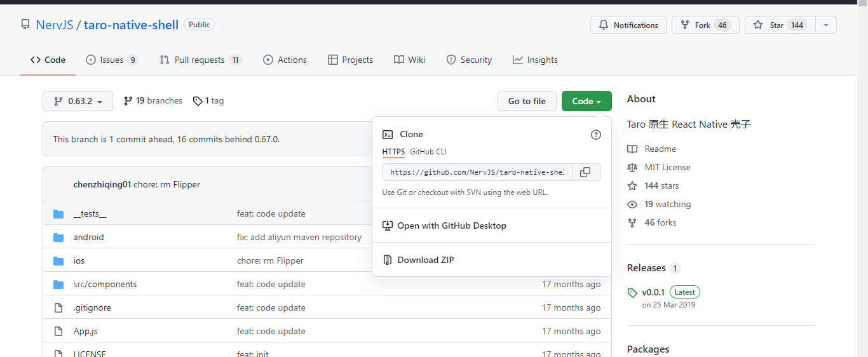Open the 'chore: rm Flipper' latest commit message
This screenshot has height=357, width=868.
point(166,184)
